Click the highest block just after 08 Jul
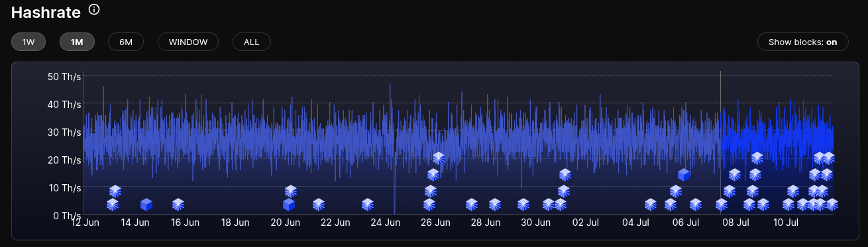868x247 pixels. pos(735,175)
